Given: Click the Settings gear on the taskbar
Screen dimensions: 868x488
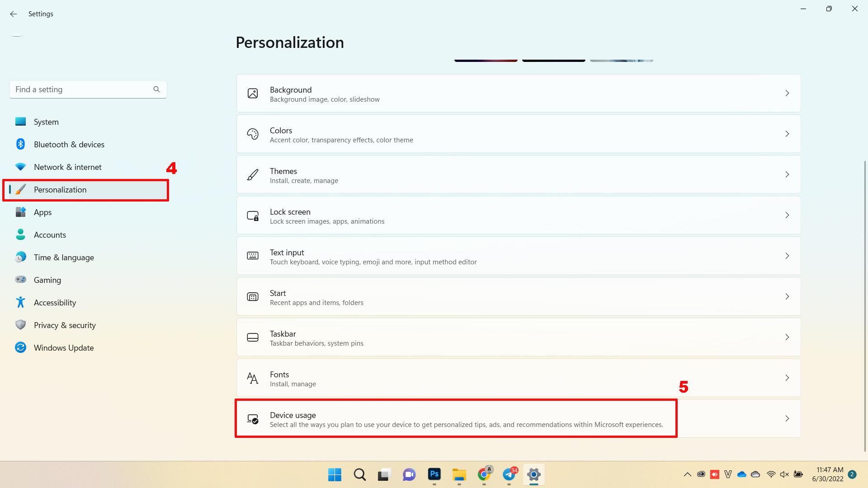Looking at the screenshot, I should pos(534,474).
